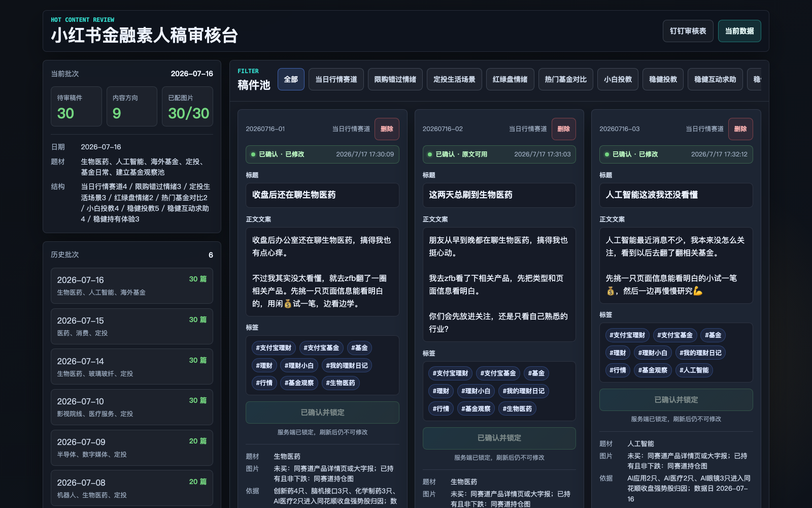The image size is (812, 508).
Task: Click body text of draft 20260716-03
Action: [676, 265]
